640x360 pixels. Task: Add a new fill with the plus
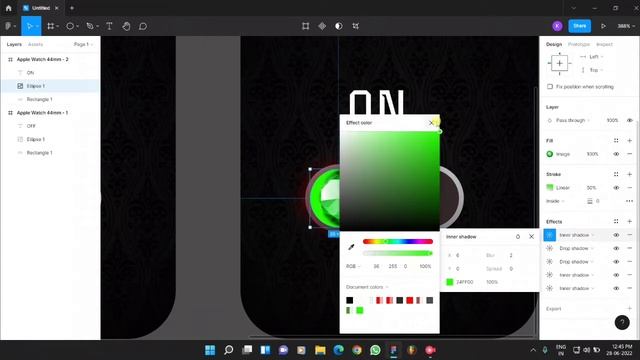click(x=629, y=141)
